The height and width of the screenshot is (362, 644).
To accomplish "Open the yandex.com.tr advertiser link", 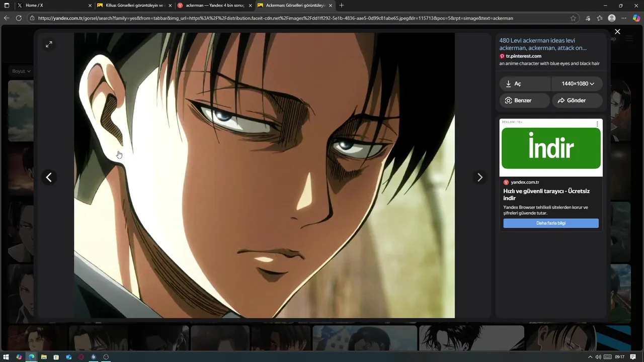I will tap(525, 183).
